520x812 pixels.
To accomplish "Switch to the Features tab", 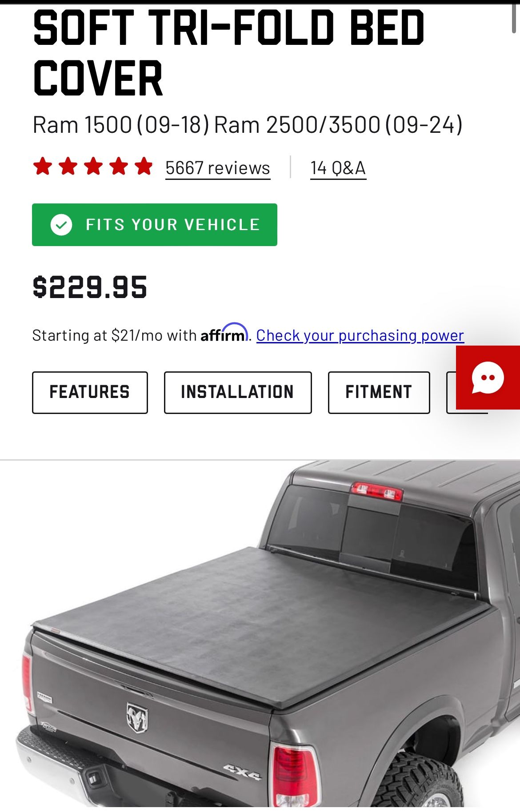I will 90,393.
